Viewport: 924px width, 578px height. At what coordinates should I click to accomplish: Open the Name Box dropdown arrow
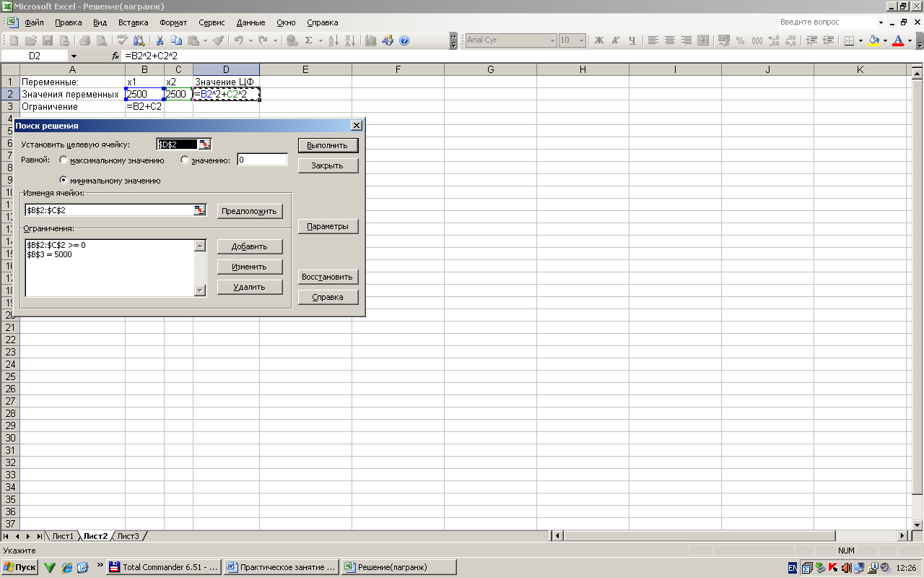point(74,56)
